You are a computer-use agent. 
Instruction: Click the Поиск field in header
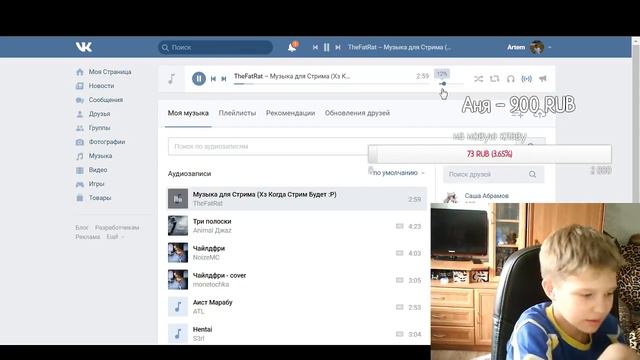[216, 47]
